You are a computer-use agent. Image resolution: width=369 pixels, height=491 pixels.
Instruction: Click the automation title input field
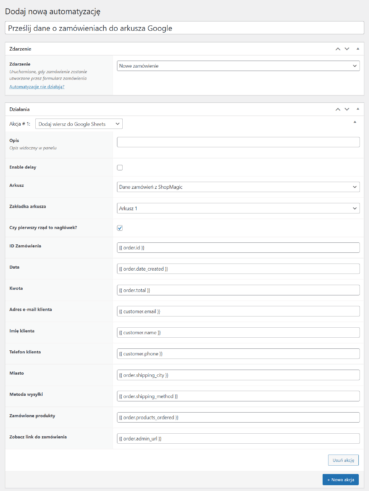coord(184,28)
